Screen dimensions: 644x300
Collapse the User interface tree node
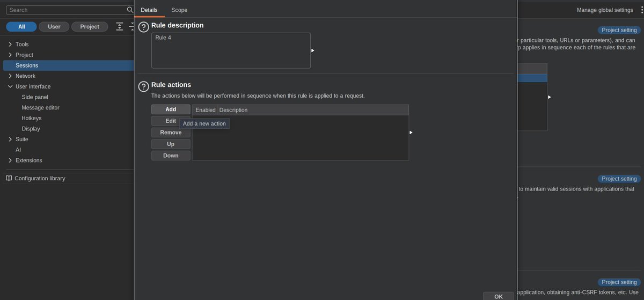[10, 86]
